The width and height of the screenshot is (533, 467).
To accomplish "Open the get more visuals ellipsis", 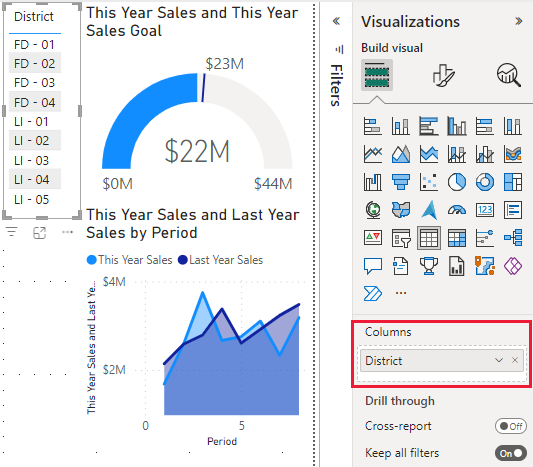I will [x=401, y=293].
